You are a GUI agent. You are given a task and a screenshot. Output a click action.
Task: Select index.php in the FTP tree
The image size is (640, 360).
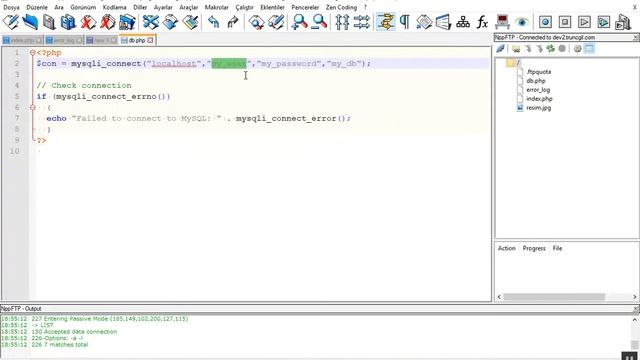coord(539,99)
